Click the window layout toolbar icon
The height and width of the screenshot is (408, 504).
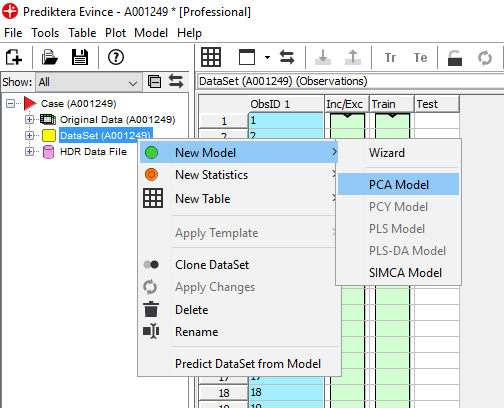pyautogui.click(x=247, y=57)
